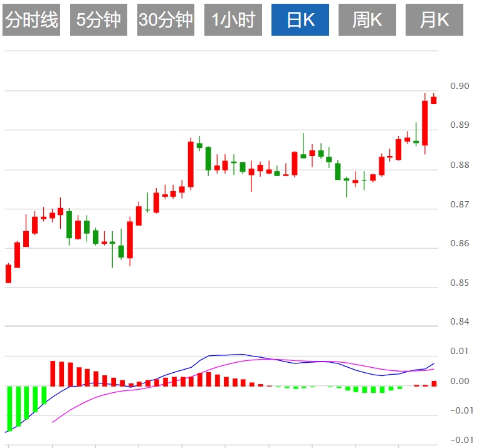Viewport: 484px width, 448px height.
Task: Open the 1小时 chart tab
Action: (233, 20)
